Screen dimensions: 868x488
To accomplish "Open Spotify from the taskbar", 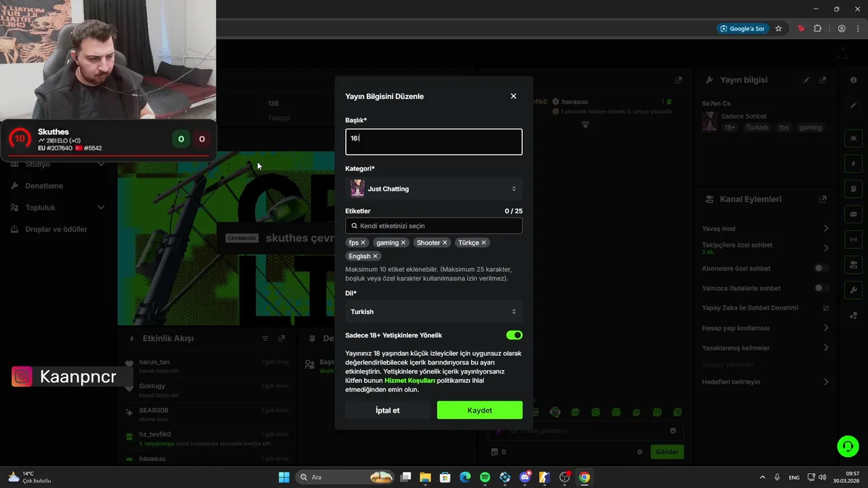I will coord(485,477).
